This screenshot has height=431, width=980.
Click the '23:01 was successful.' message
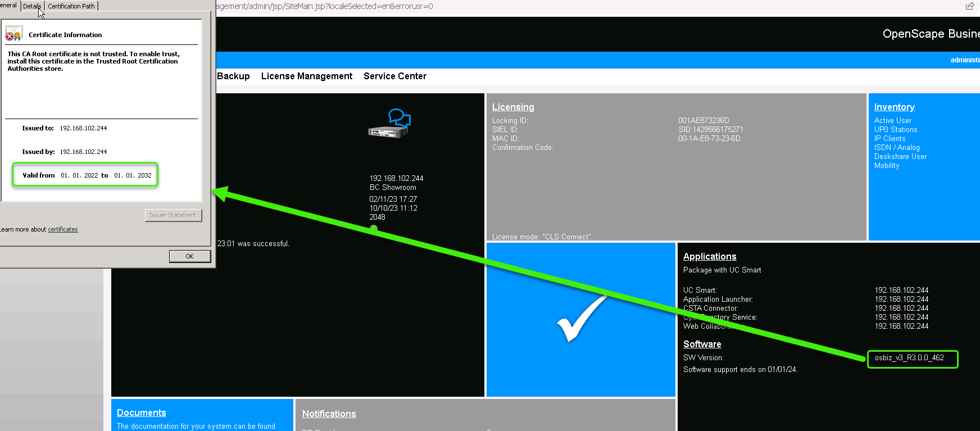[253, 244]
